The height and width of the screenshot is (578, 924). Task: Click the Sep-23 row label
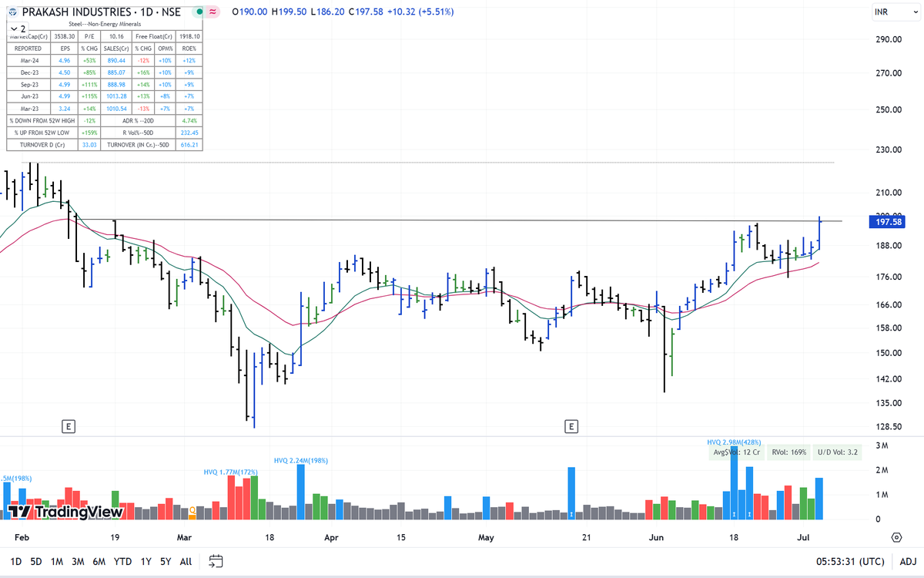29,84
